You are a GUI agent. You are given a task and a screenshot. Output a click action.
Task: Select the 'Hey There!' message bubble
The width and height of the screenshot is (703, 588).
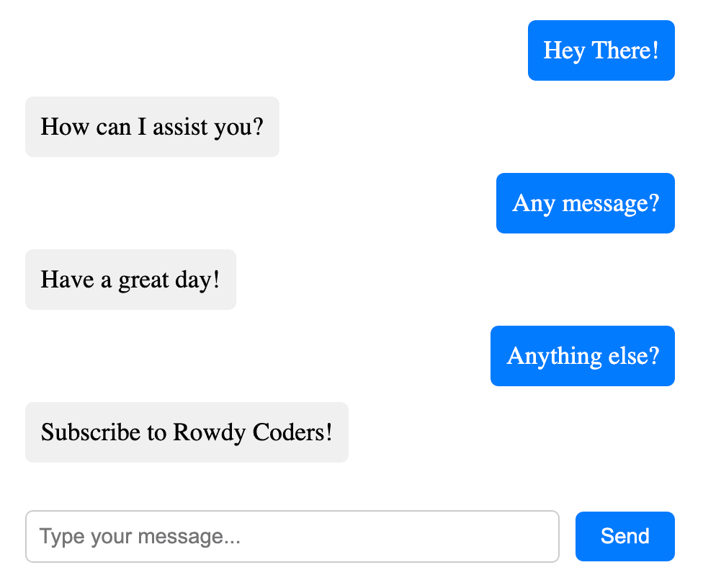[601, 50]
